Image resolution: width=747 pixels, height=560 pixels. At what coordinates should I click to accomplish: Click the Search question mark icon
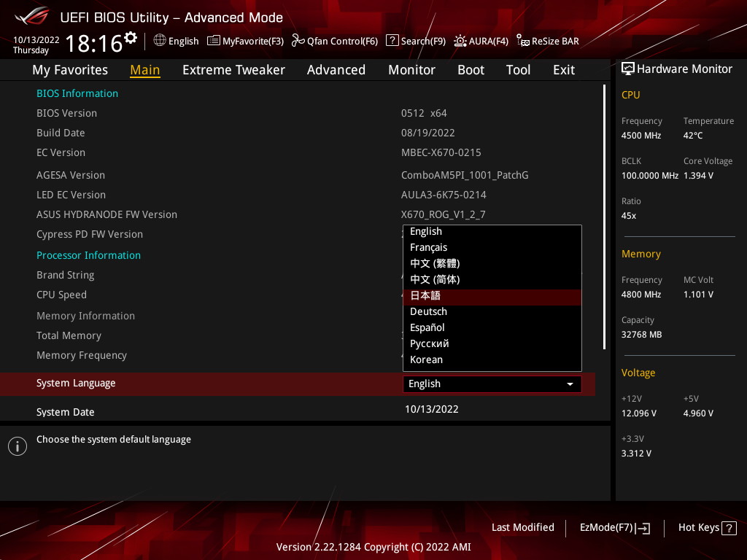(392, 40)
